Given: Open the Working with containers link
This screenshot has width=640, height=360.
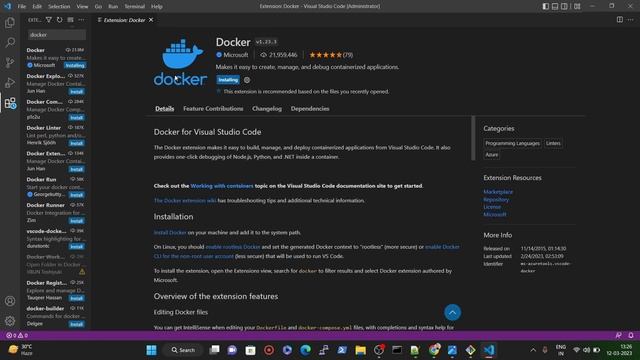Looking at the screenshot, I should pos(222,186).
